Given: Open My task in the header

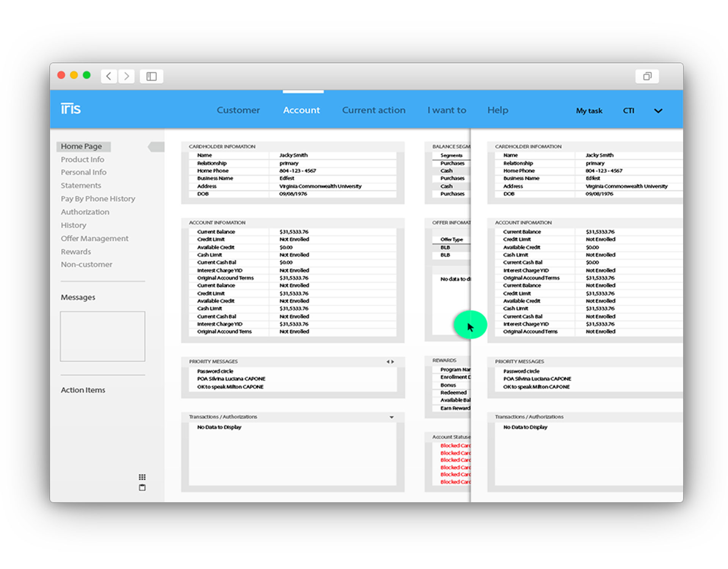Looking at the screenshot, I should tap(589, 111).
